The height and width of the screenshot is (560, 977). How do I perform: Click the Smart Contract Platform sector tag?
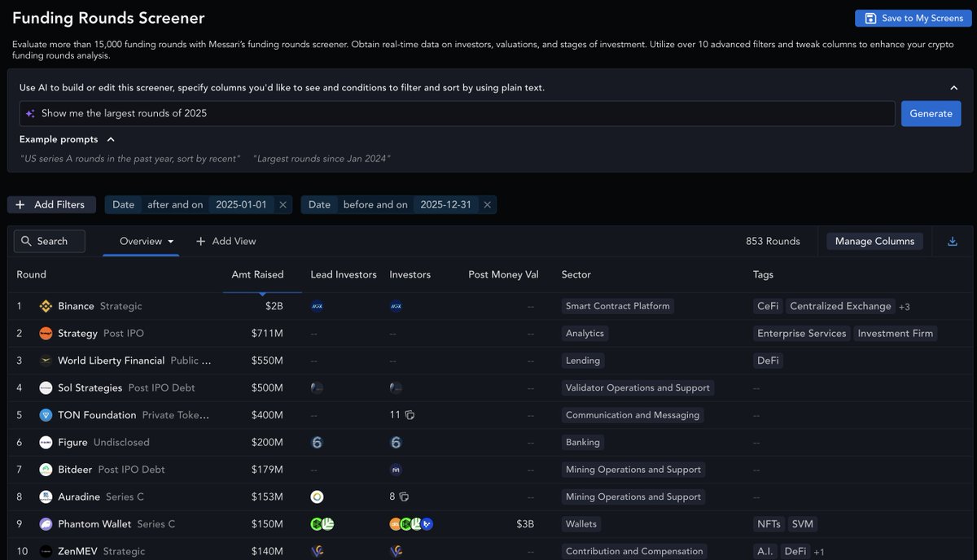tap(618, 306)
